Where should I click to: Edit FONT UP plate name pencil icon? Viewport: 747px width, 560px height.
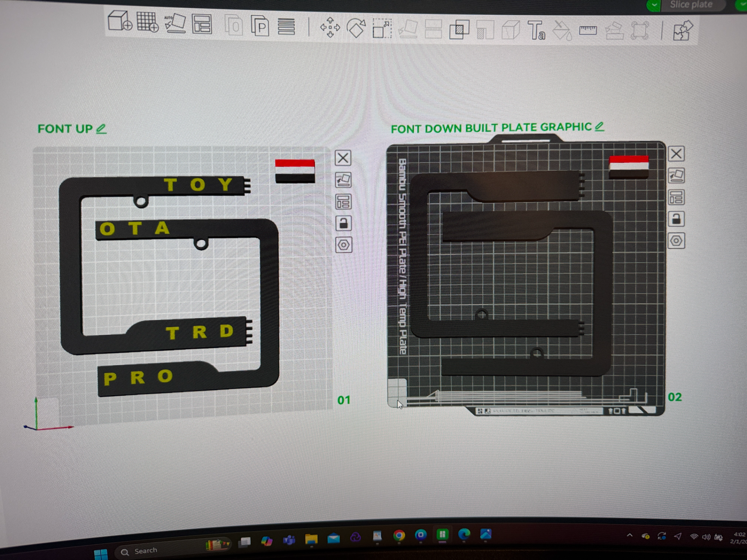(101, 129)
